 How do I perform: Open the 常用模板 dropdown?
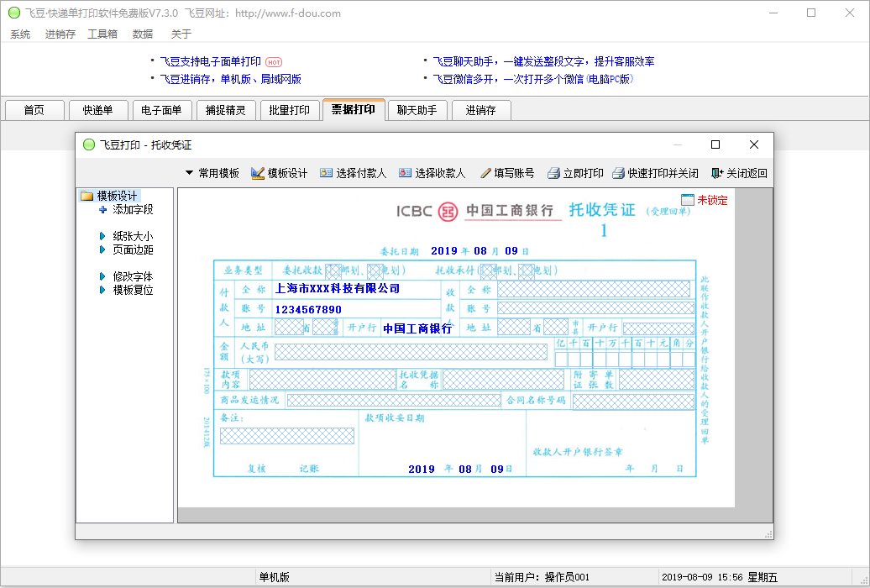pyautogui.click(x=212, y=173)
